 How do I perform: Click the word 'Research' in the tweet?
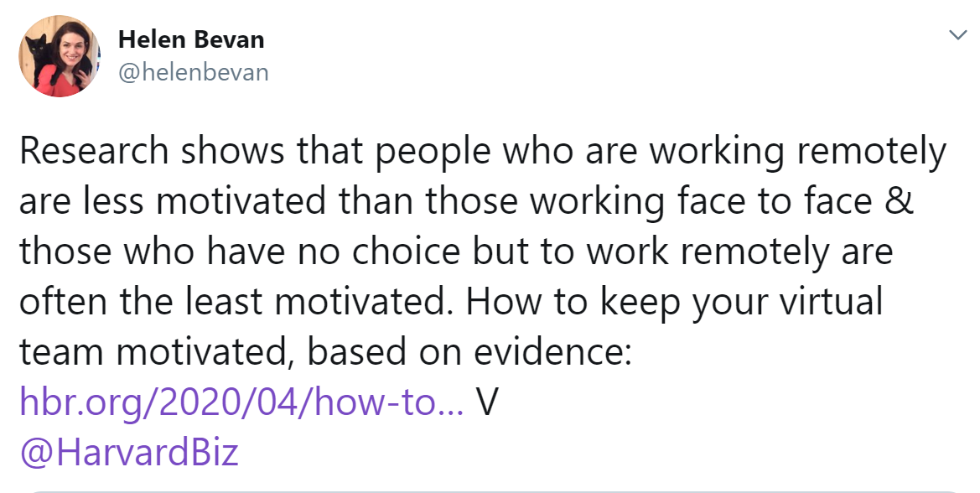95,152
